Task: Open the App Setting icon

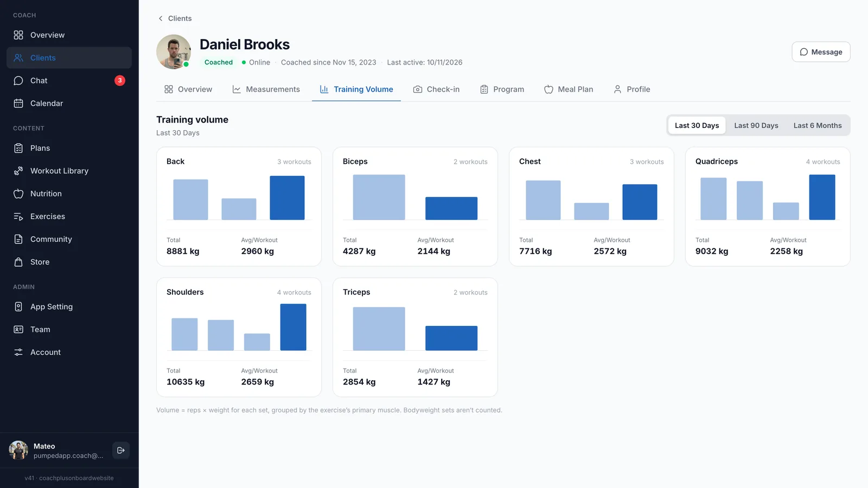Action: [18, 307]
